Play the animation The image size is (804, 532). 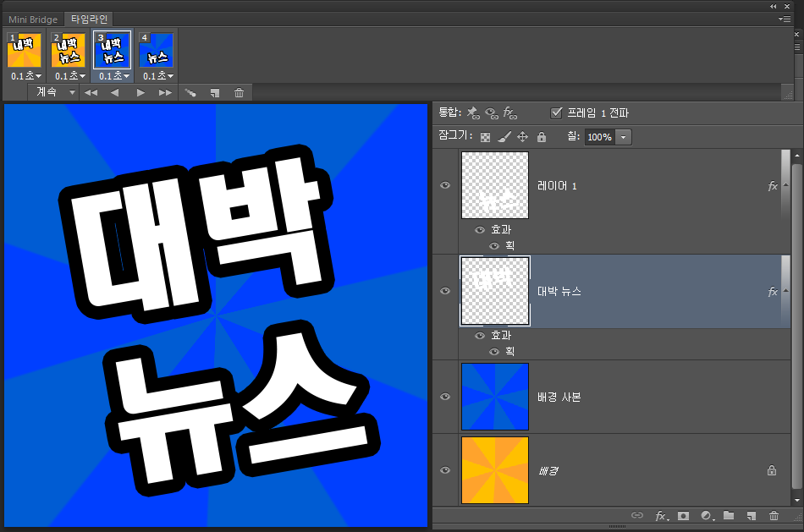(140, 93)
